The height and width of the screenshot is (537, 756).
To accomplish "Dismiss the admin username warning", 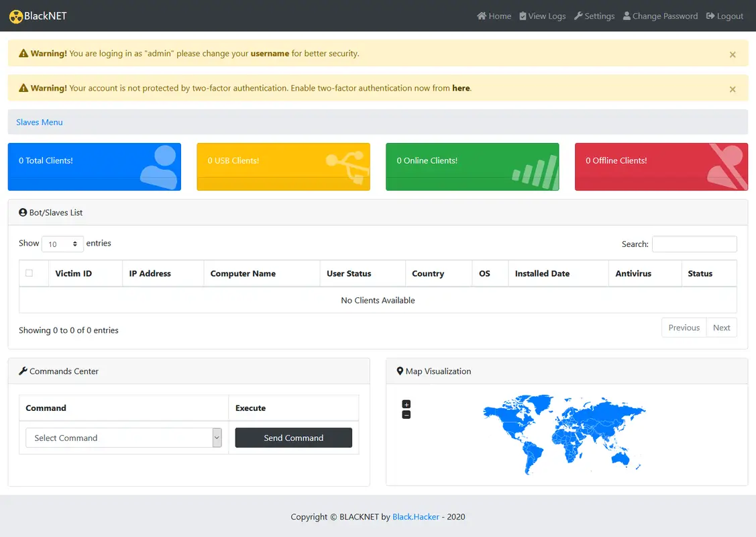I will pyautogui.click(x=732, y=54).
